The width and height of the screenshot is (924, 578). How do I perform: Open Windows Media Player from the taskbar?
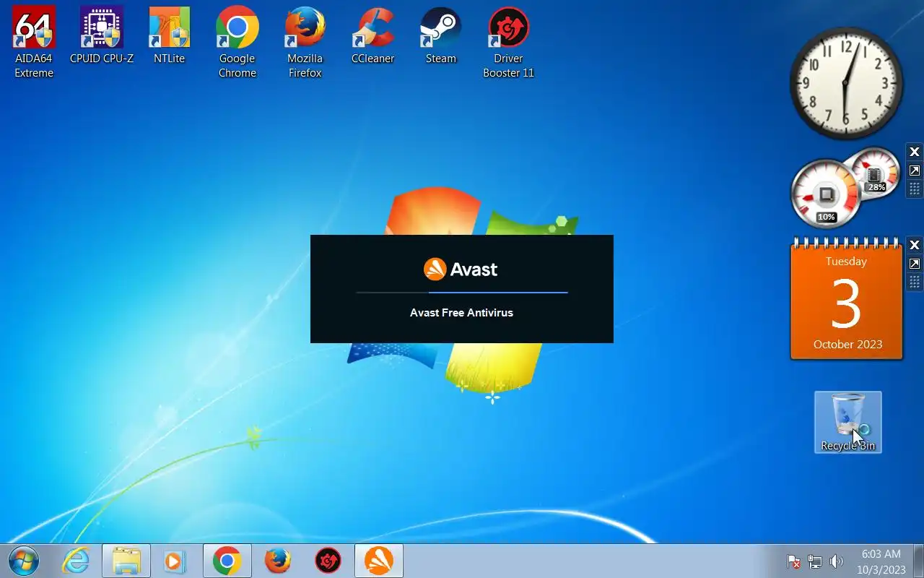[x=175, y=561]
